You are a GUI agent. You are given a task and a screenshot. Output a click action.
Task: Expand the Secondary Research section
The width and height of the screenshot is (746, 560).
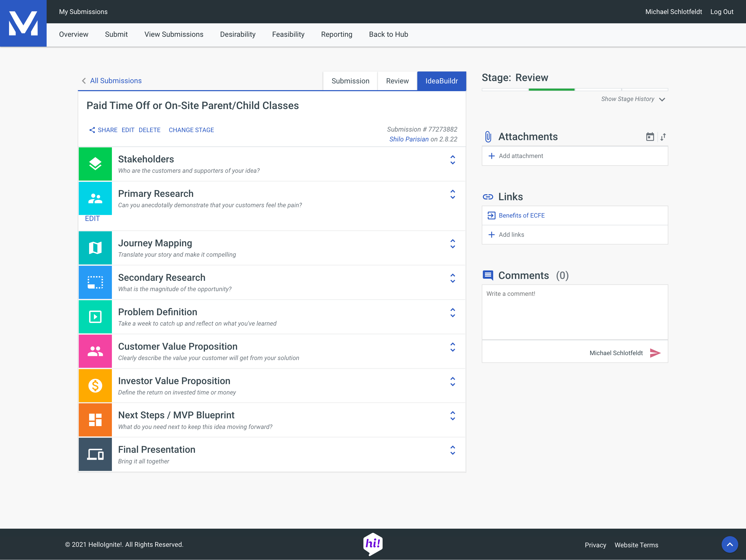point(453,278)
